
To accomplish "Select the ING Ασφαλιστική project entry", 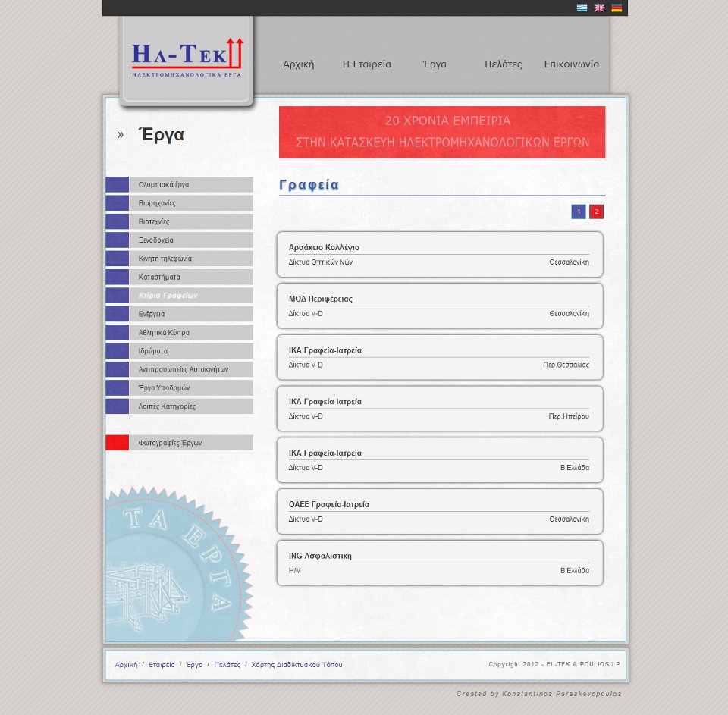I will pos(440,563).
